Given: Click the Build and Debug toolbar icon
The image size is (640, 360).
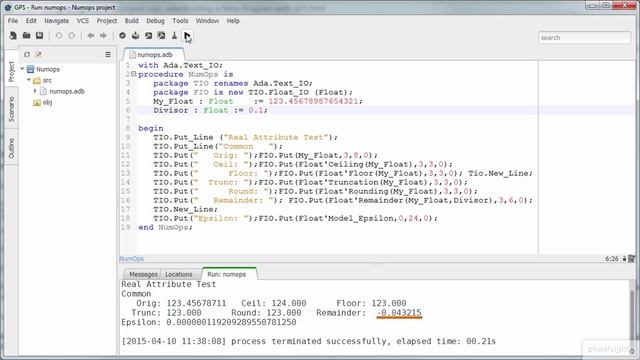Looking at the screenshot, I should point(162,36).
